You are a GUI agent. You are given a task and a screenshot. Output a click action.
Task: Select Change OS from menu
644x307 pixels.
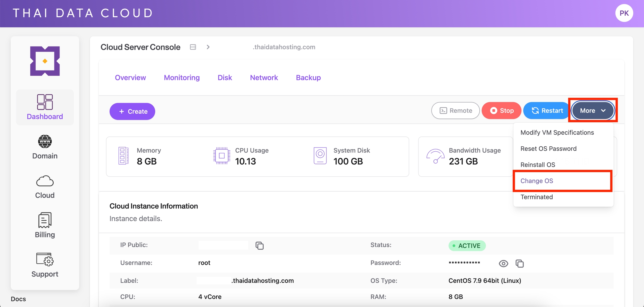tap(537, 181)
